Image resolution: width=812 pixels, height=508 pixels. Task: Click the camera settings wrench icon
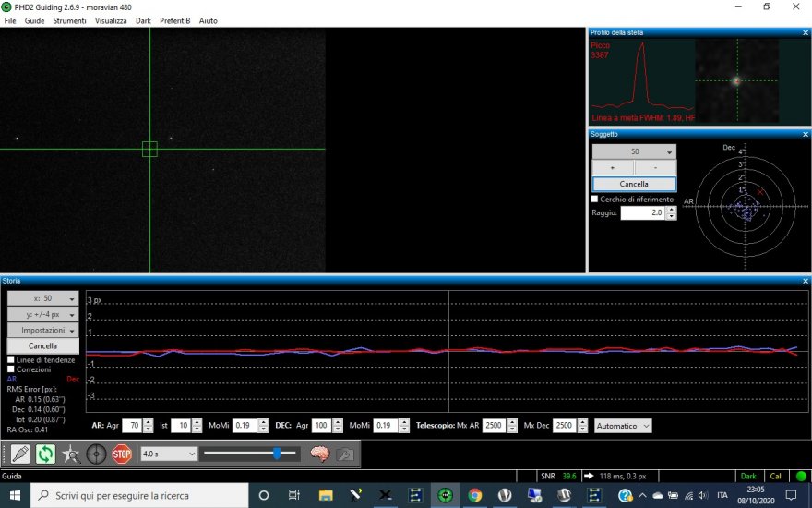pos(345,454)
